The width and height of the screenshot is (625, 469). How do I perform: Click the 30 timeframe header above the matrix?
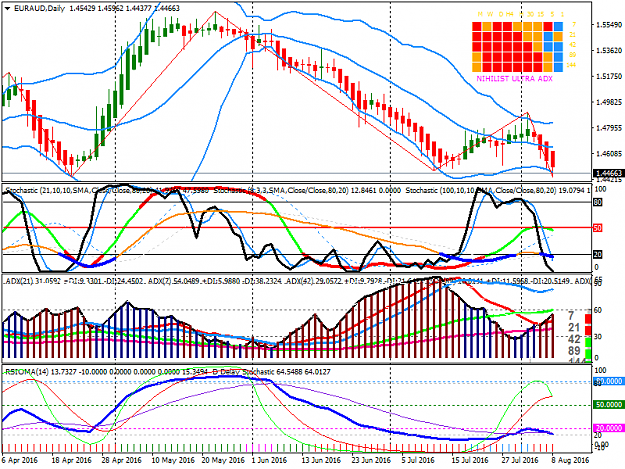(x=531, y=14)
